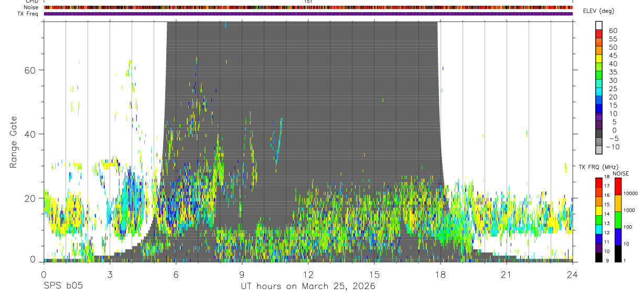The height and width of the screenshot is (297, 644).
Task: Click the Noise bar at the top
Action: click(x=308, y=7)
